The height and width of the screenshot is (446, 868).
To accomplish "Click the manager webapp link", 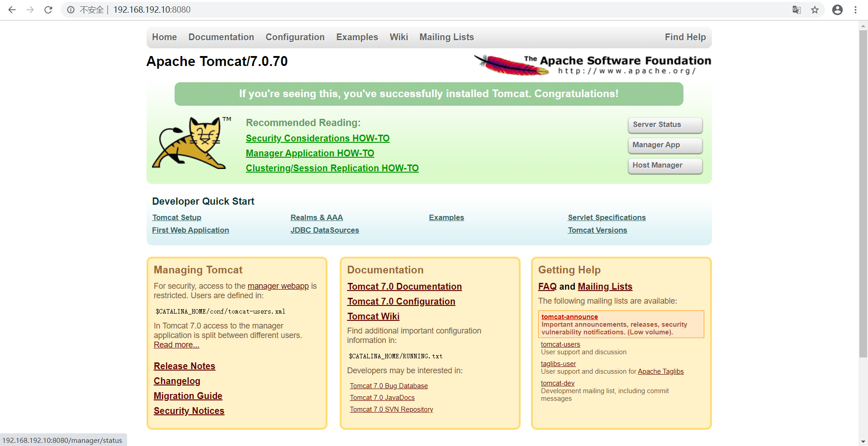I will [278, 286].
